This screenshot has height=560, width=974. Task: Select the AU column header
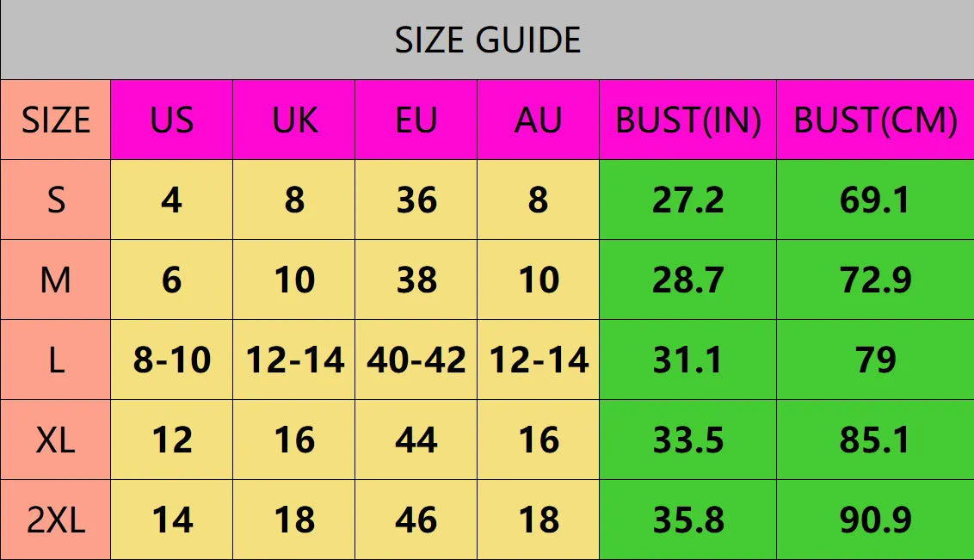539,120
